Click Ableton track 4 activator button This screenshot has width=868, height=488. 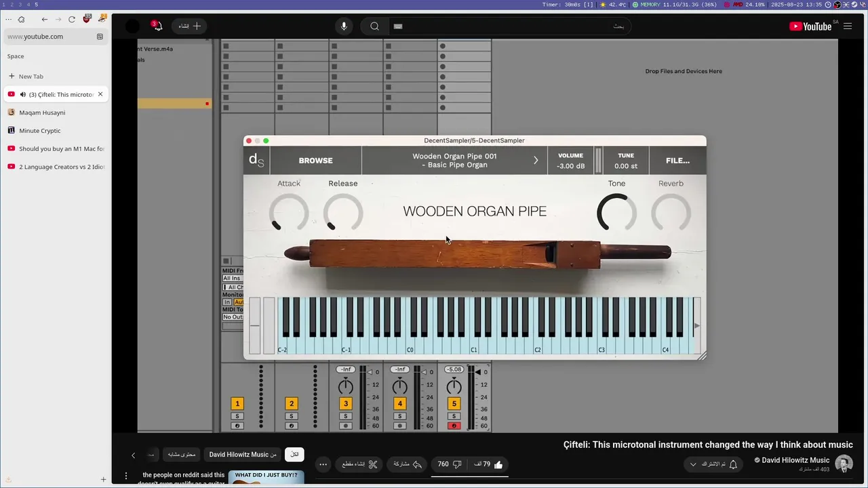click(400, 403)
